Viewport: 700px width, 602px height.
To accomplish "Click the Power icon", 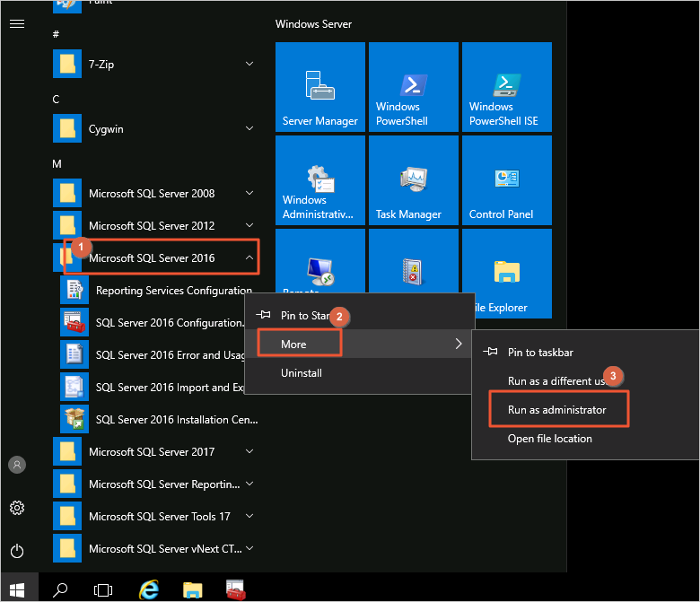I will (17, 551).
